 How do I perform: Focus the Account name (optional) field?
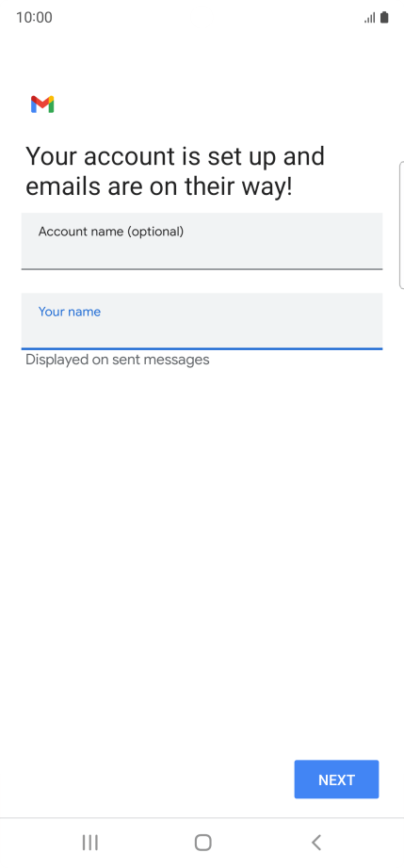(x=202, y=241)
